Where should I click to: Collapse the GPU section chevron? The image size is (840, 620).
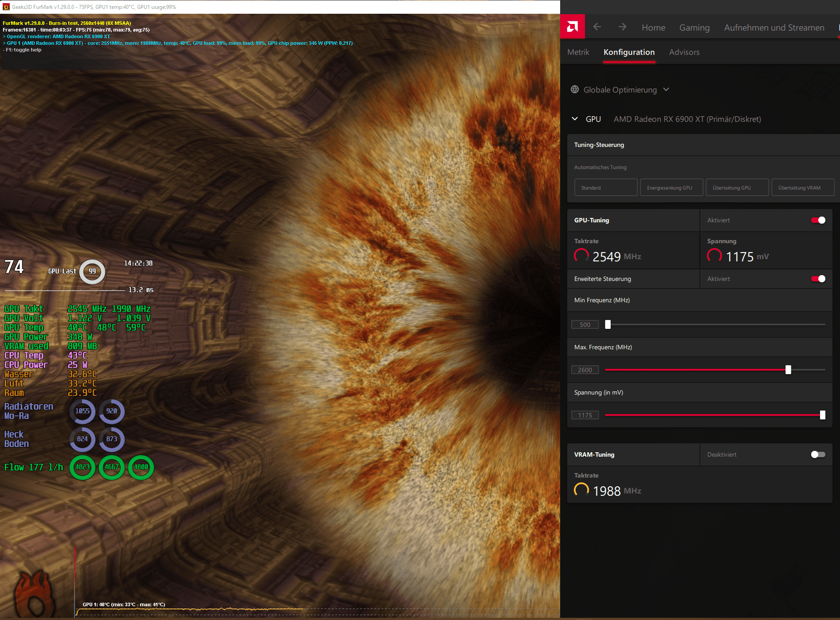tap(575, 119)
